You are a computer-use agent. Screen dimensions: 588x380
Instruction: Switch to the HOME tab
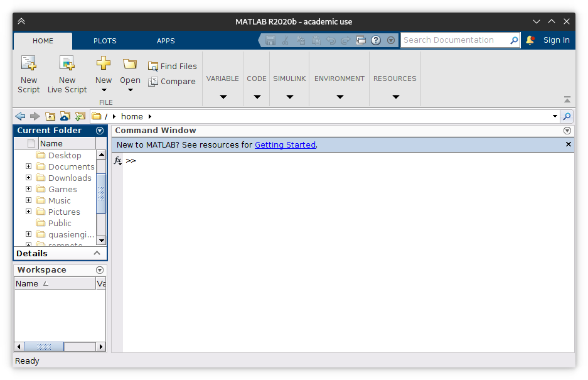tap(43, 41)
